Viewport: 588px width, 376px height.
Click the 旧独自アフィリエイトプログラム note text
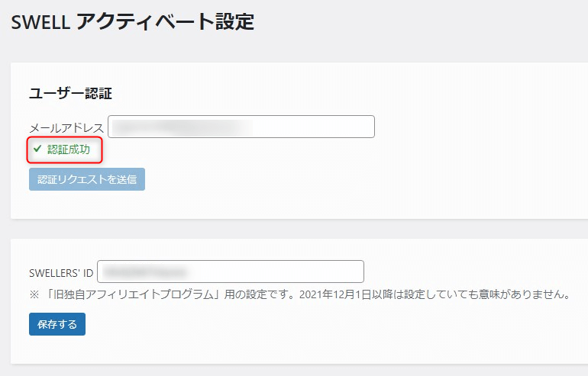[x=299, y=294]
